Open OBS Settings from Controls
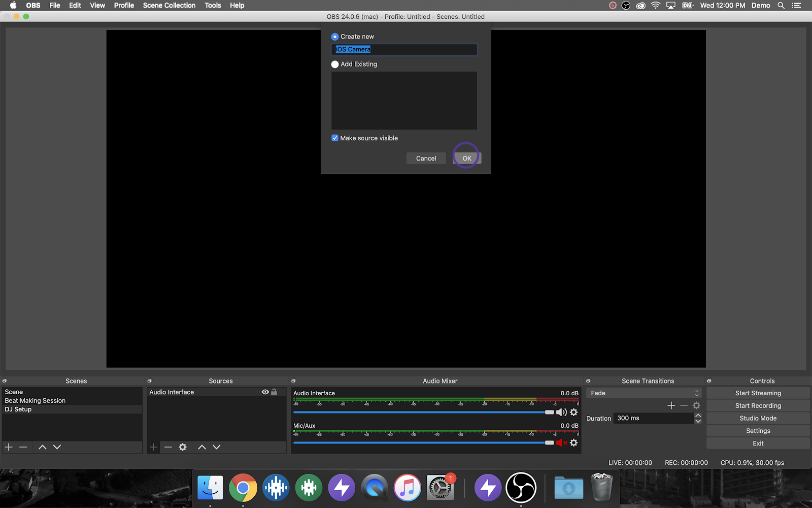Viewport: 812px width, 508px height. pyautogui.click(x=758, y=431)
